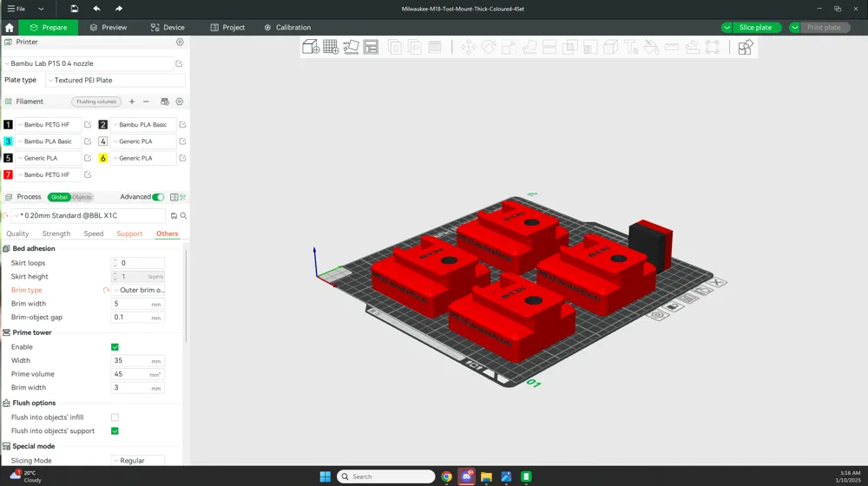Viewport: 868px width, 486px height.
Task: Switch to the Device tab
Action: 168,27
